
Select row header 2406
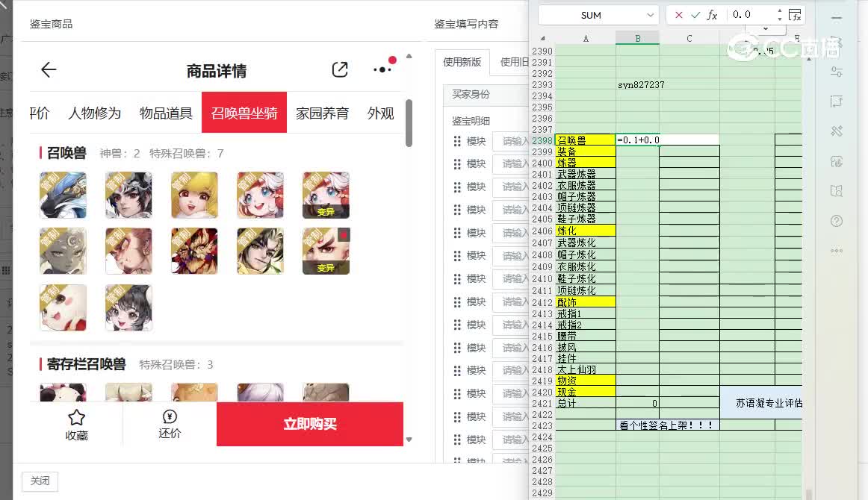542,231
